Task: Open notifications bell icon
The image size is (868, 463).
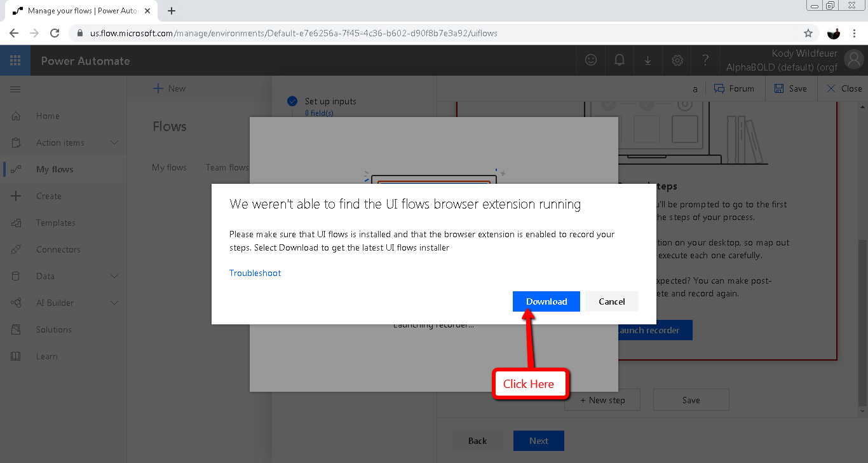Action: click(x=620, y=60)
